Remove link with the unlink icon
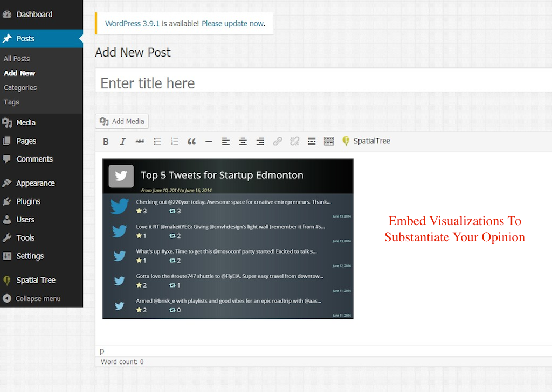The image size is (552, 392). pos(295,142)
